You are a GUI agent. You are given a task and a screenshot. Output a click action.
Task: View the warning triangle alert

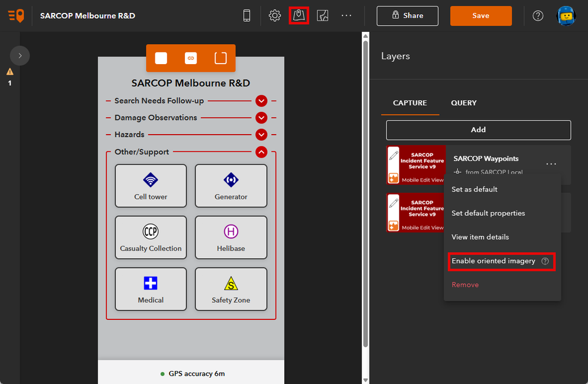[10, 72]
